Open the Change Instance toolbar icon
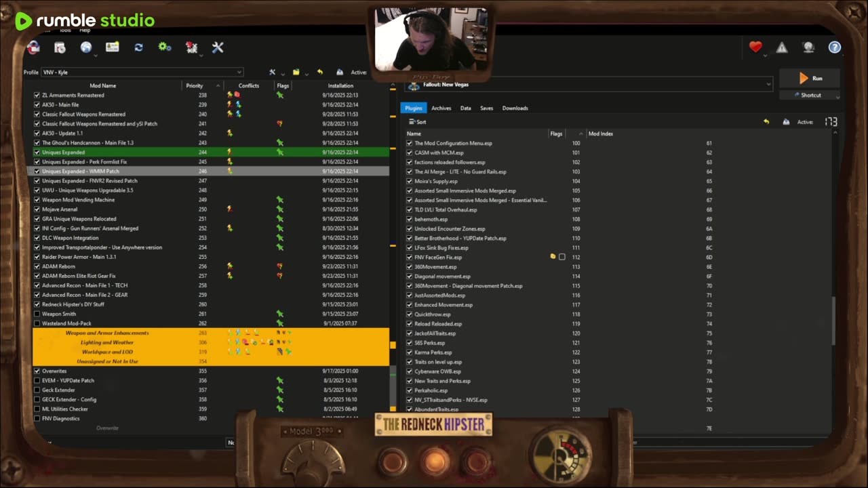The height and width of the screenshot is (488, 868). point(33,47)
